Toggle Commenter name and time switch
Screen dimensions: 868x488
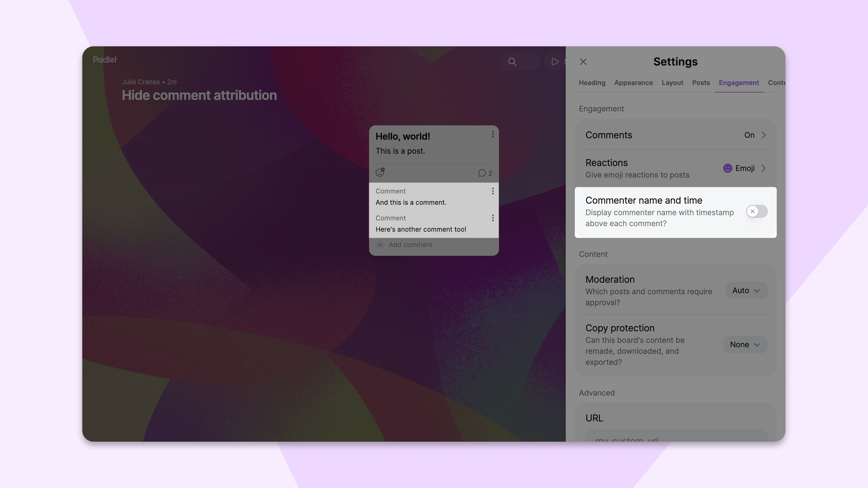point(757,211)
